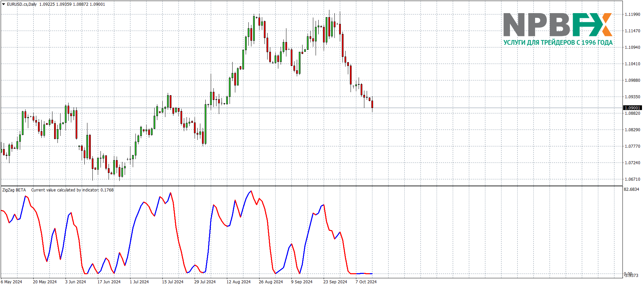Click the 26 Aug 2024 date label

point(271,282)
